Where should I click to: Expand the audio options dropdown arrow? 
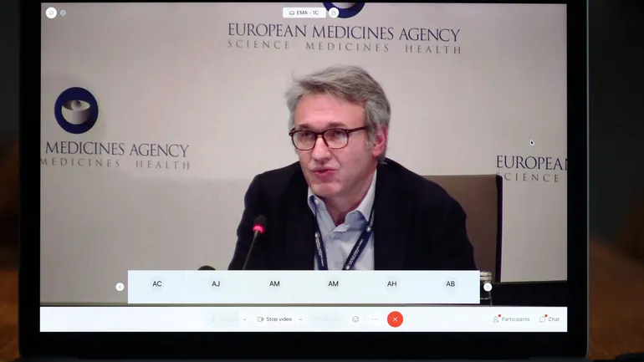[244, 319]
